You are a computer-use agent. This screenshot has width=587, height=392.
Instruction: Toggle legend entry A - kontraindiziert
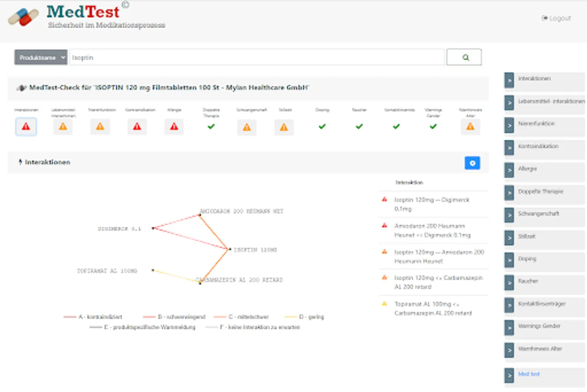(x=93, y=317)
